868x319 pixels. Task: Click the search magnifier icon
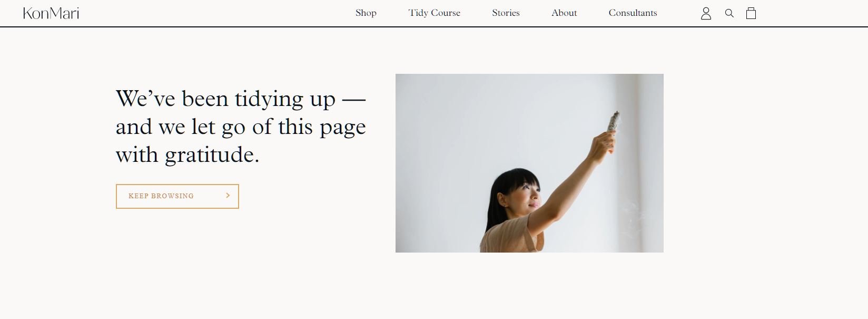729,13
